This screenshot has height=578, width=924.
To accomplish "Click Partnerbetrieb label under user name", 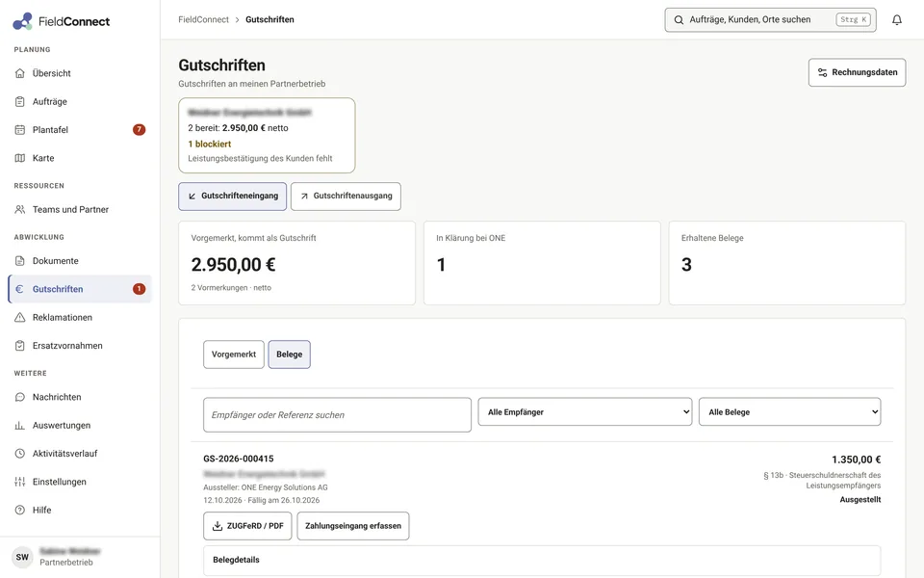I will point(66,562).
